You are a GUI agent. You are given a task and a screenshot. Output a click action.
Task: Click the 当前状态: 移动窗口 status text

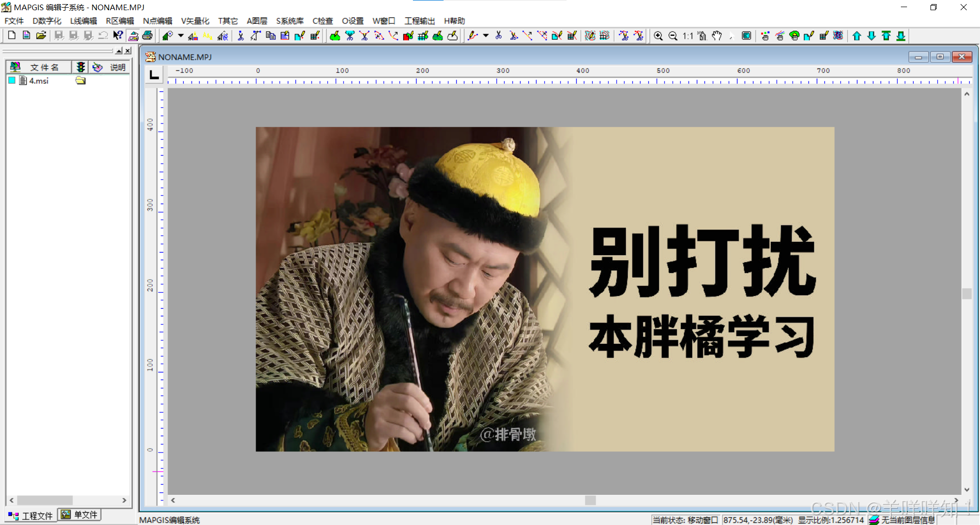pos(685,520)
